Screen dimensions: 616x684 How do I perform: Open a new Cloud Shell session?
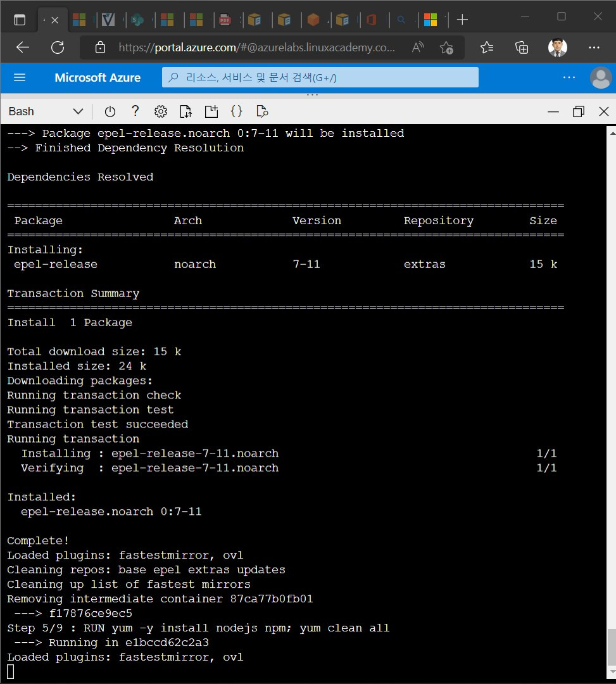(211, 111)
